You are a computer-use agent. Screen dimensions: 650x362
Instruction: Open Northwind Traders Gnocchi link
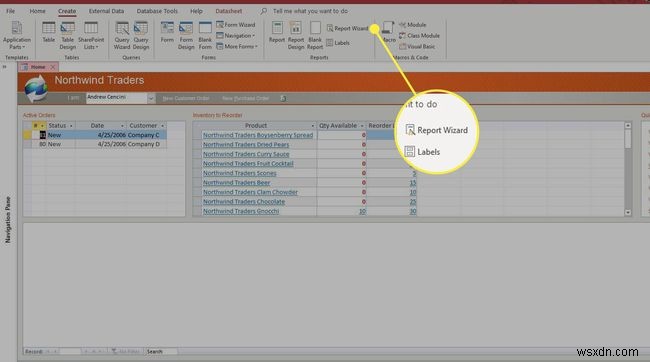tap(241, 211)
